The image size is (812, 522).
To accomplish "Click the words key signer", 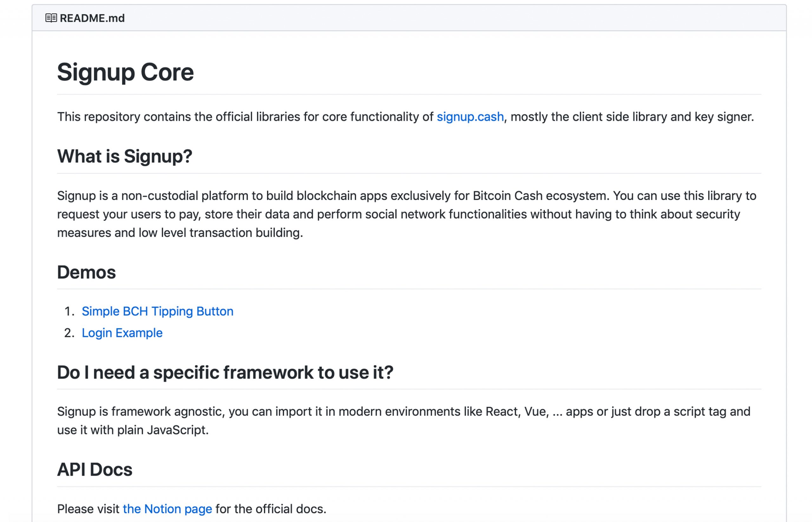I will (x=724, y=117).
